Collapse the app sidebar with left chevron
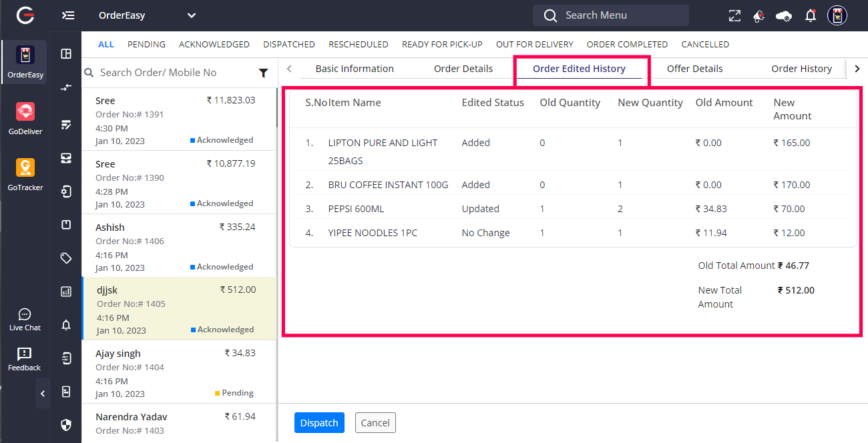Screen dimensions: 868x443 click(x=43, y=394)
